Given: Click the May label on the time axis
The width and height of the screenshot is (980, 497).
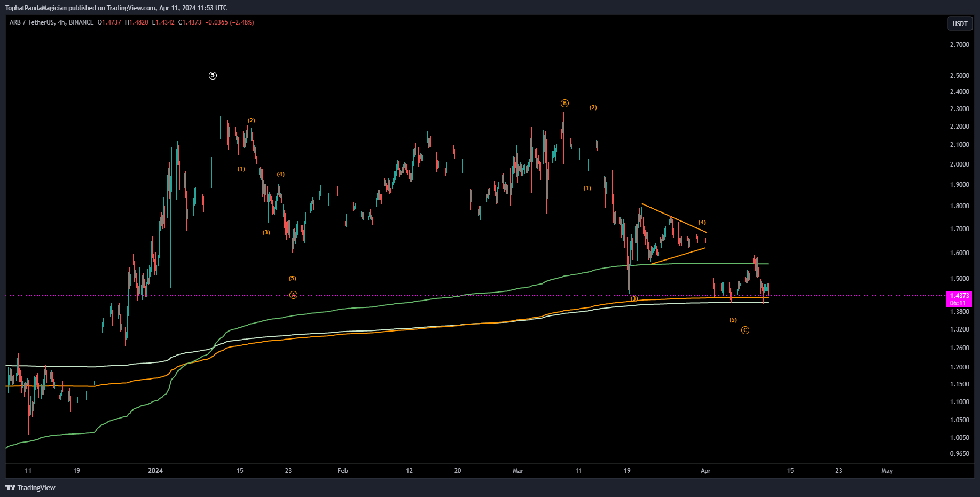Looking at the screenshot, I should [887, 471].
